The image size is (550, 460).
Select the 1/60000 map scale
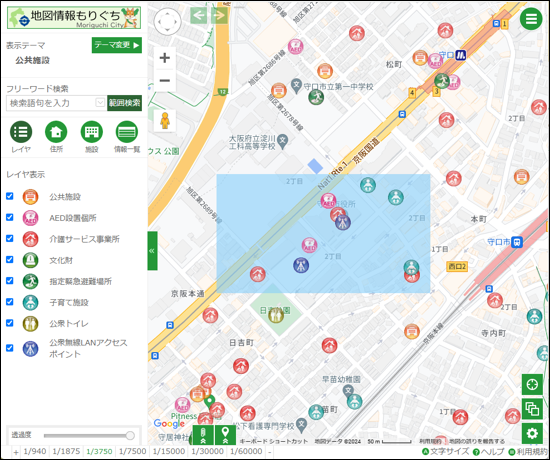pos(246,452)
